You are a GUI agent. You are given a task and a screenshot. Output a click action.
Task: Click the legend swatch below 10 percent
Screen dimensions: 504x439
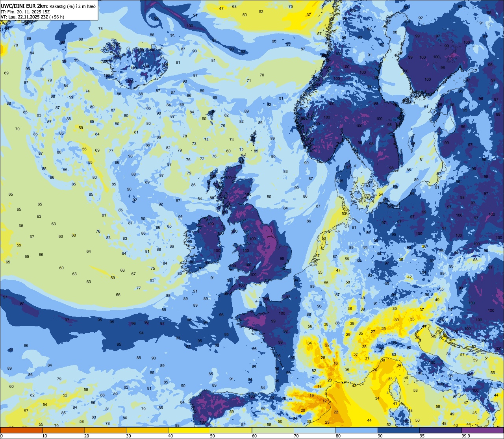point(21,430)
